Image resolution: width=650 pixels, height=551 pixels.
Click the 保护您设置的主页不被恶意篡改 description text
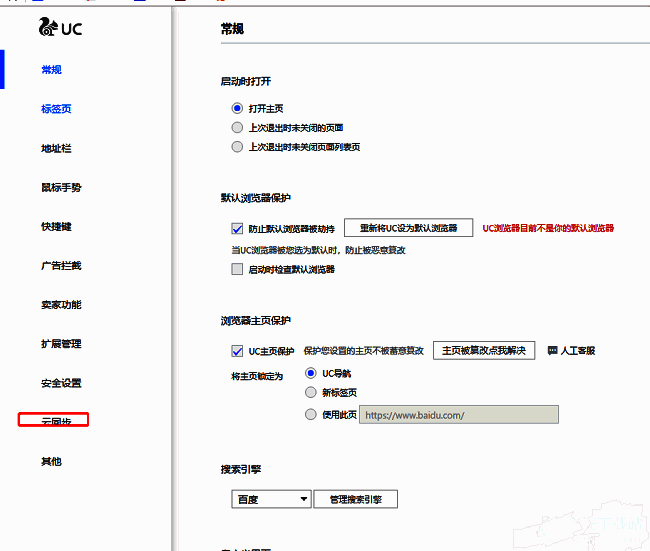click(x=364, y=351)
